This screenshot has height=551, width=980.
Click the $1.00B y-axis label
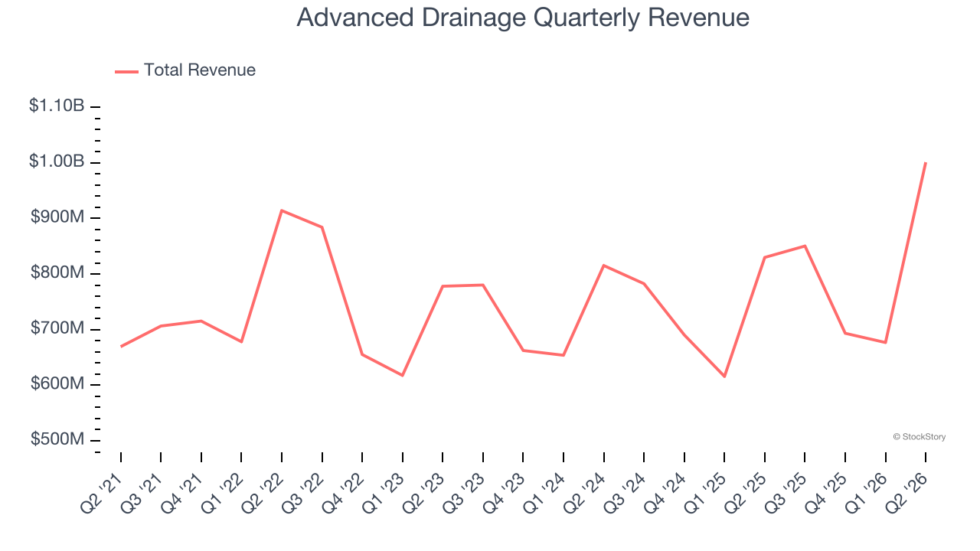tap(57, 161)
